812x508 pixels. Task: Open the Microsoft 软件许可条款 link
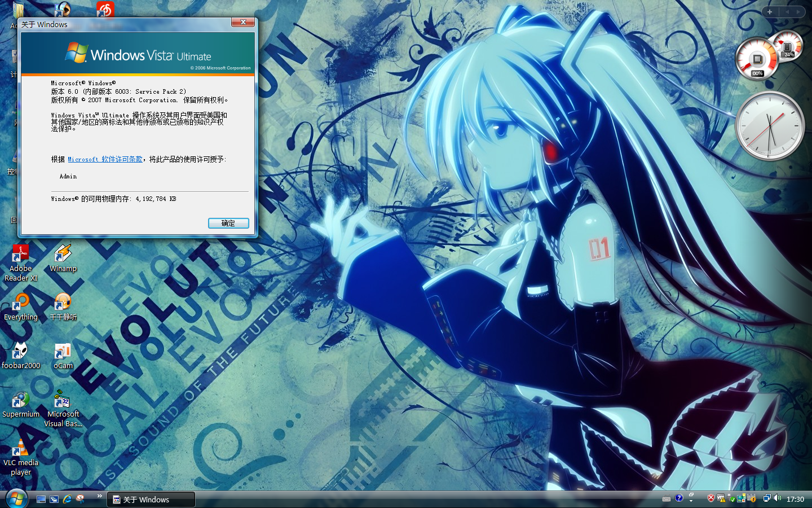105,159
